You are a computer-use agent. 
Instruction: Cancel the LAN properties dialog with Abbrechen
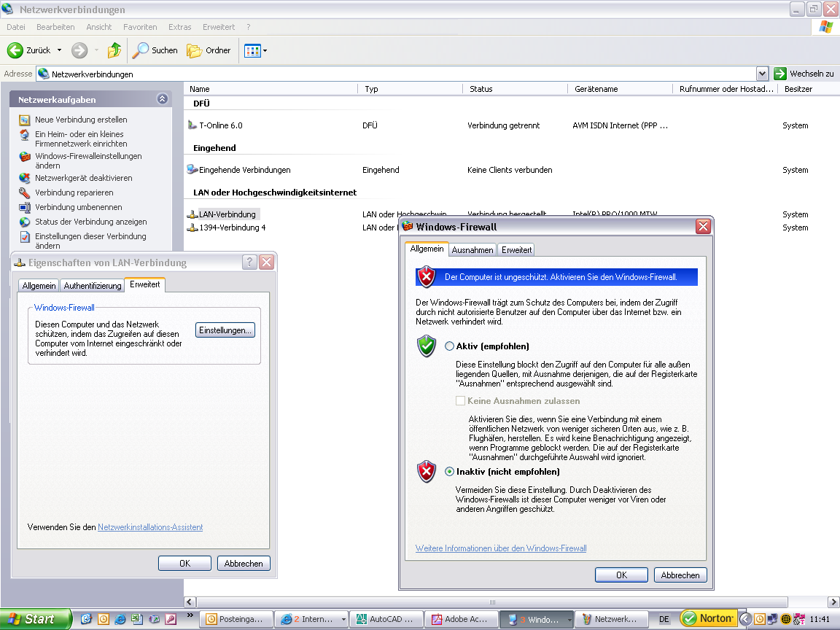tap(244, 564)
